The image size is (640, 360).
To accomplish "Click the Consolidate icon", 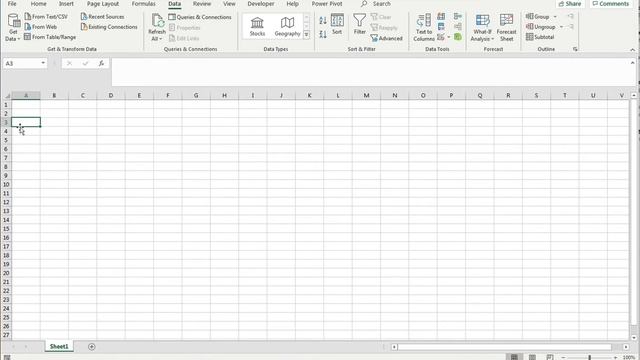I will pos(458,16).
